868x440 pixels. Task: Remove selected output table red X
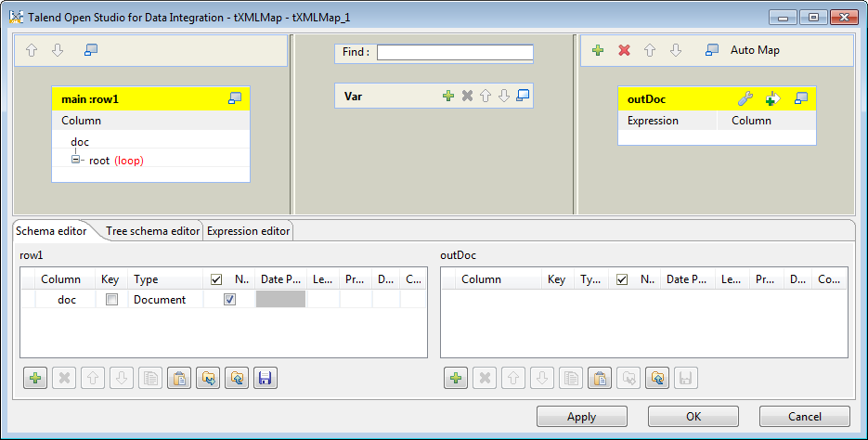pyautogui.click(x=625, y=50)
